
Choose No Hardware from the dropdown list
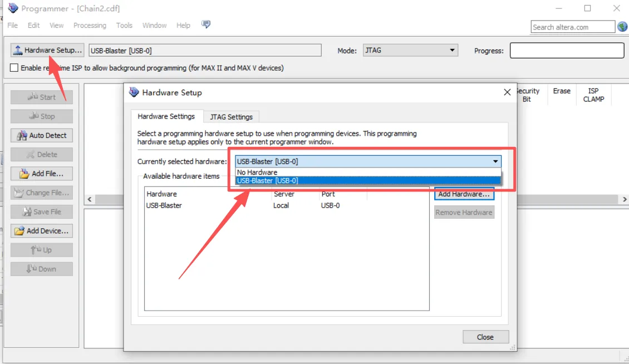[x=368, y=172]
